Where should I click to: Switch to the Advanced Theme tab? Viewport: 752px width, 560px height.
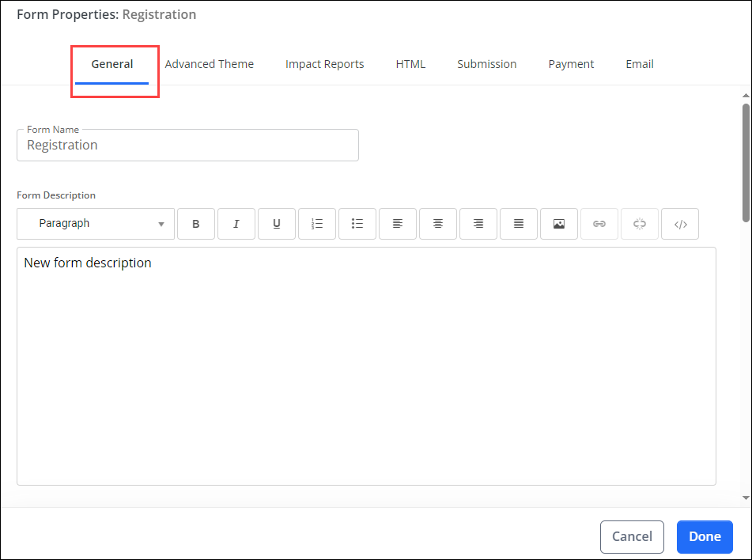click(x=209, y=64)
